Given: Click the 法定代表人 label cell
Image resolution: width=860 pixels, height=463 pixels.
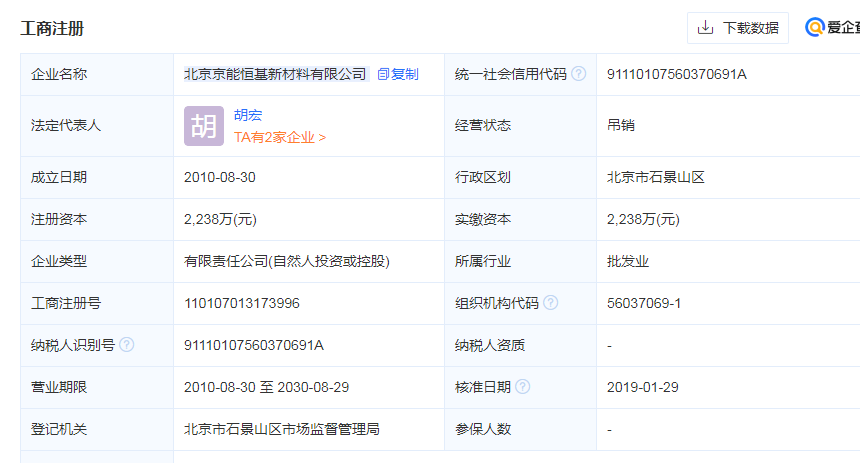Looking at the screenshot, I should 97,126.
